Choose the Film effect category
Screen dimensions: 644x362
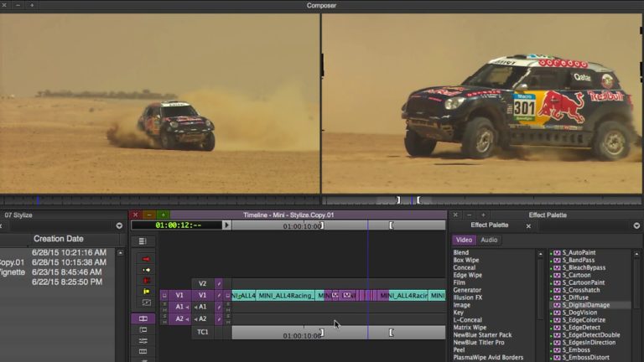[460, 282]
